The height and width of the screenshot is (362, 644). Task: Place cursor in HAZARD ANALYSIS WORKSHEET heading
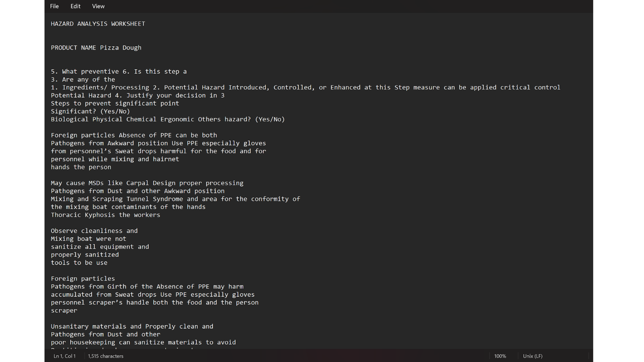pyautogui.click(x=98, y=24)
